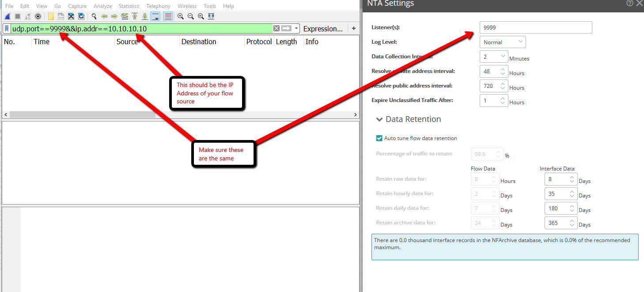Click the packet list horizontal scrollbar

click(82, 115)
